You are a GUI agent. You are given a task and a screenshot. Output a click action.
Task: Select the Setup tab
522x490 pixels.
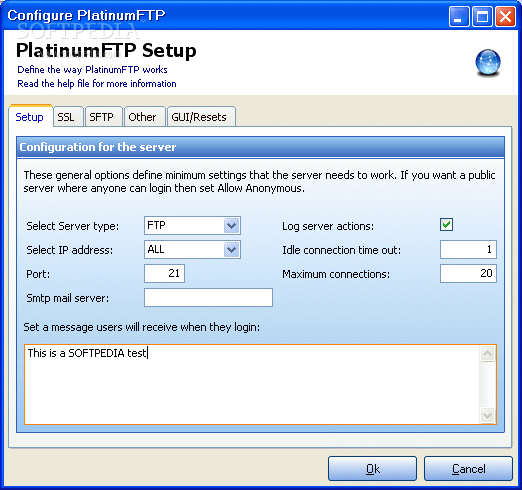pos(30,116)
